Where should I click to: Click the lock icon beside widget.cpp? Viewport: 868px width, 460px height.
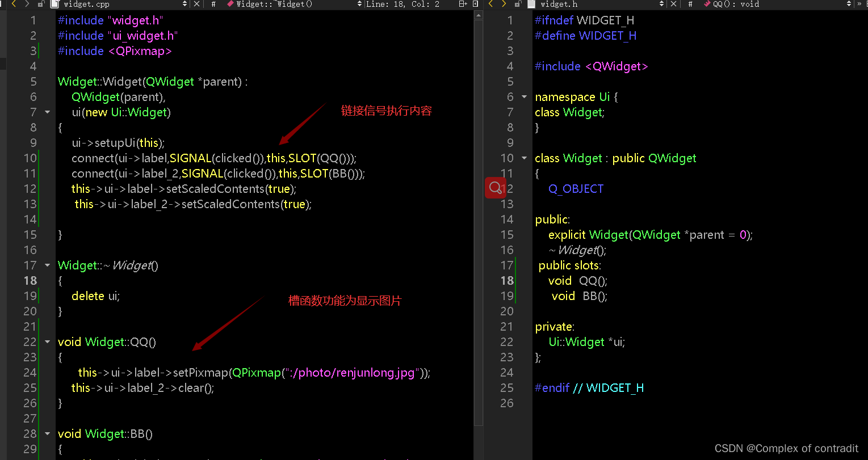tap(41, 3)
